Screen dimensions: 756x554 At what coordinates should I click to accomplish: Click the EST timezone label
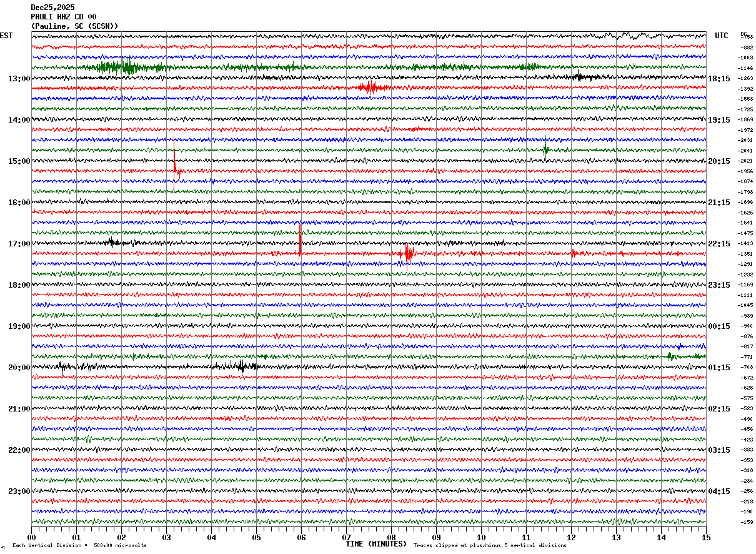pos(6,36)
